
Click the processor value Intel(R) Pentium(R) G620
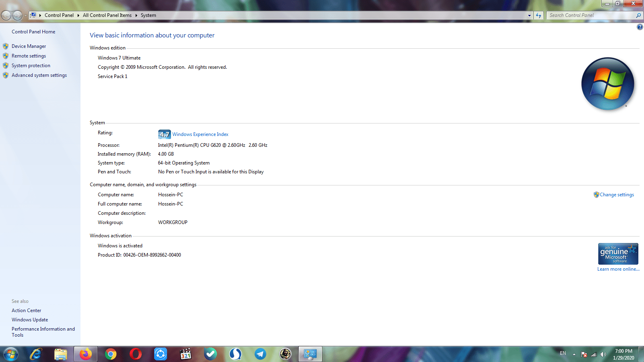coord(213,145)
